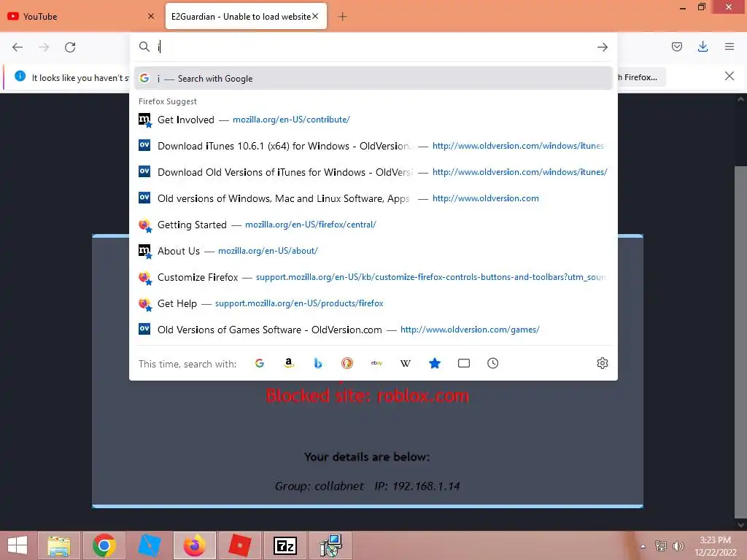
Task: Go back using the back arrow
Action: pos(18,47)
